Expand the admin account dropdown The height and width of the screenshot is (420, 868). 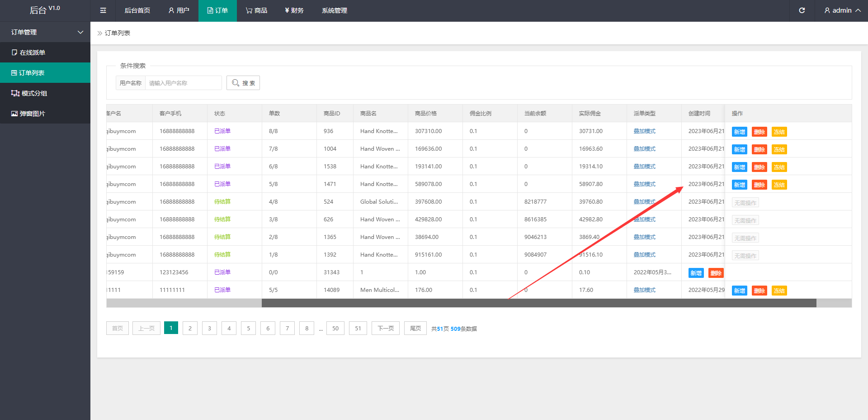[x=842, y=10]
